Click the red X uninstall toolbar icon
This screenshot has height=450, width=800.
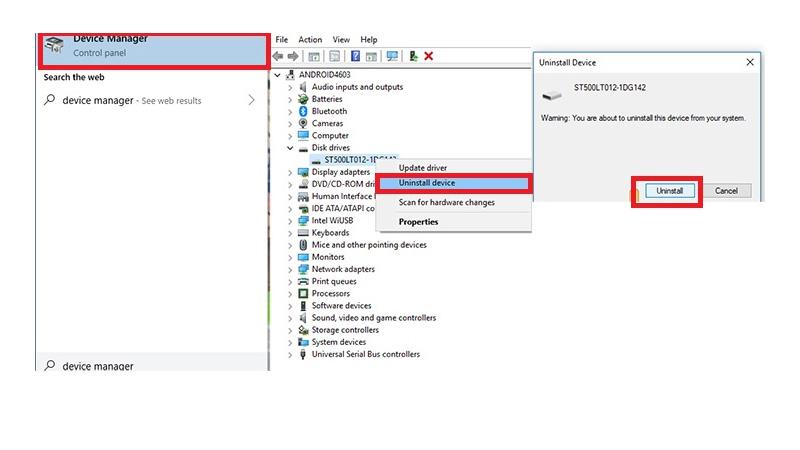[429, 57]
